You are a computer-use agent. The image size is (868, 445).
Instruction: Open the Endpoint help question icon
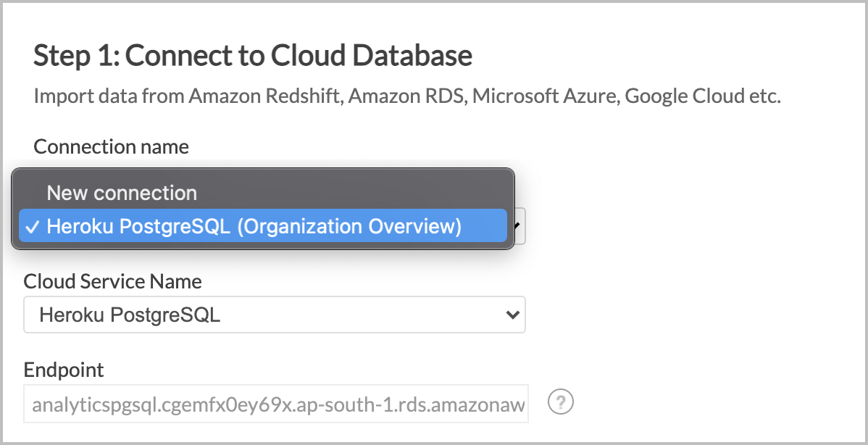pyautogui.click(x=561, y=402)
